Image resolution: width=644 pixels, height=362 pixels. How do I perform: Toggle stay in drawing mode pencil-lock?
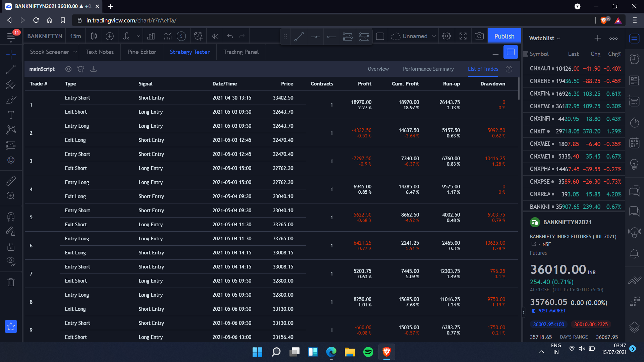(11, 232)
